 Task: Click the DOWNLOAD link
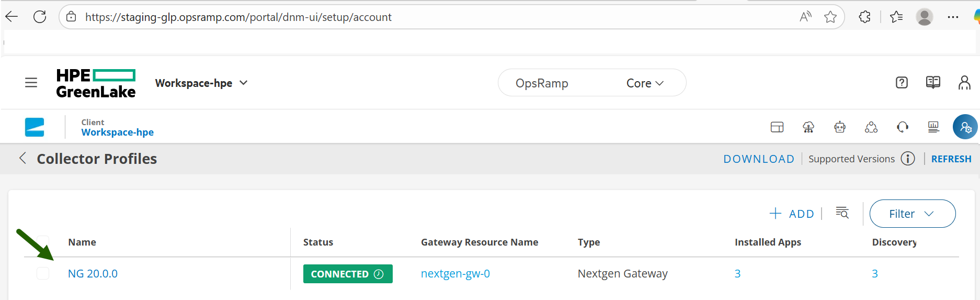tap(759, 159)
